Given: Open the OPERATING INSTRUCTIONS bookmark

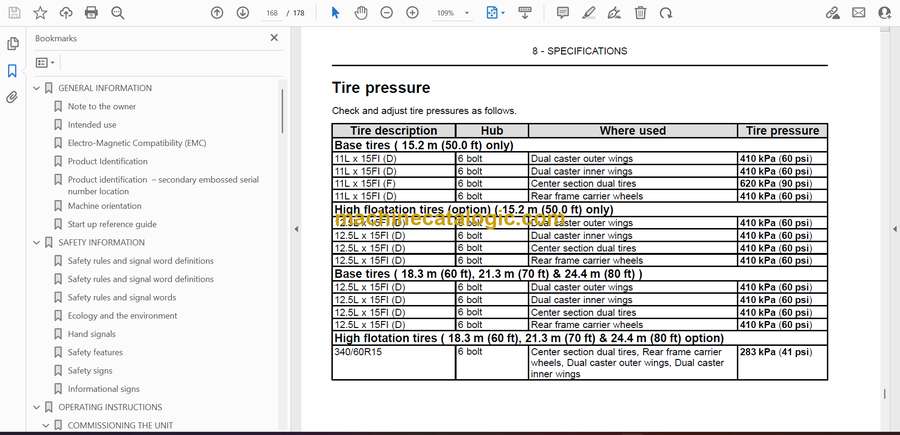Looking at the screenshot, I should point(110,407).
